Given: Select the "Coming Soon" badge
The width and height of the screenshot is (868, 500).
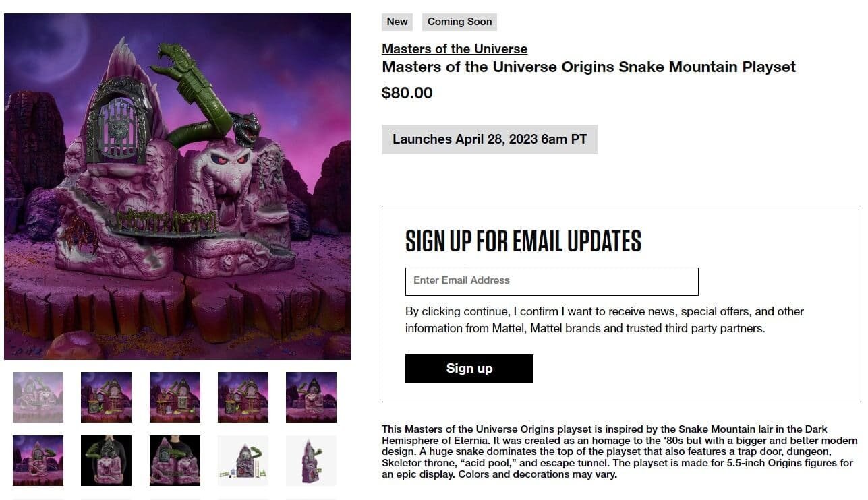Looking at the screenshot, I should coord(459,22).
